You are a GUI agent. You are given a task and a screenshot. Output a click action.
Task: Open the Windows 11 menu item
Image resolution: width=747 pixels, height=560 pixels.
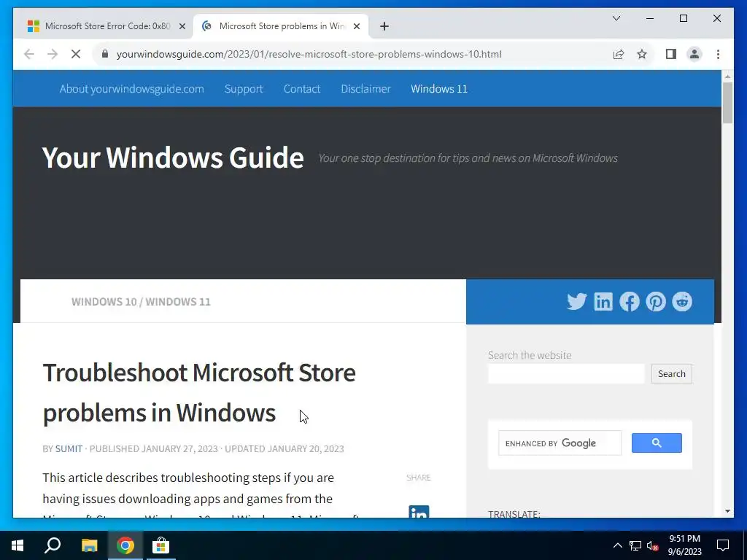click(x=439, y=89)
